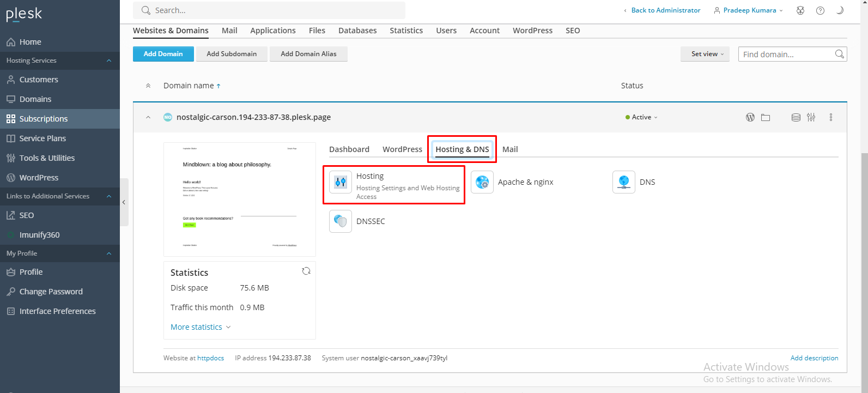
Task: Expand the Set view dropdown
Action: pyautogui.click(x=705, y=54)
